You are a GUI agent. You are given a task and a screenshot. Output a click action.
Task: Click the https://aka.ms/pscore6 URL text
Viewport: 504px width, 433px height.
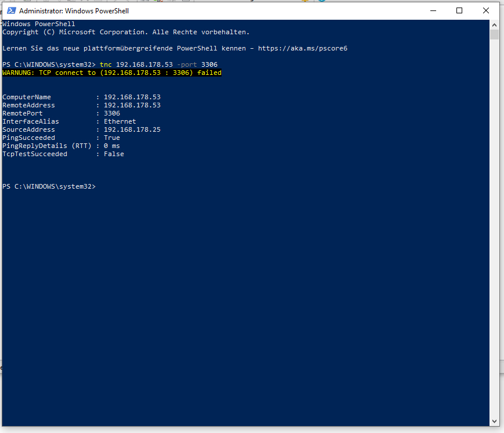coord(303,48)
